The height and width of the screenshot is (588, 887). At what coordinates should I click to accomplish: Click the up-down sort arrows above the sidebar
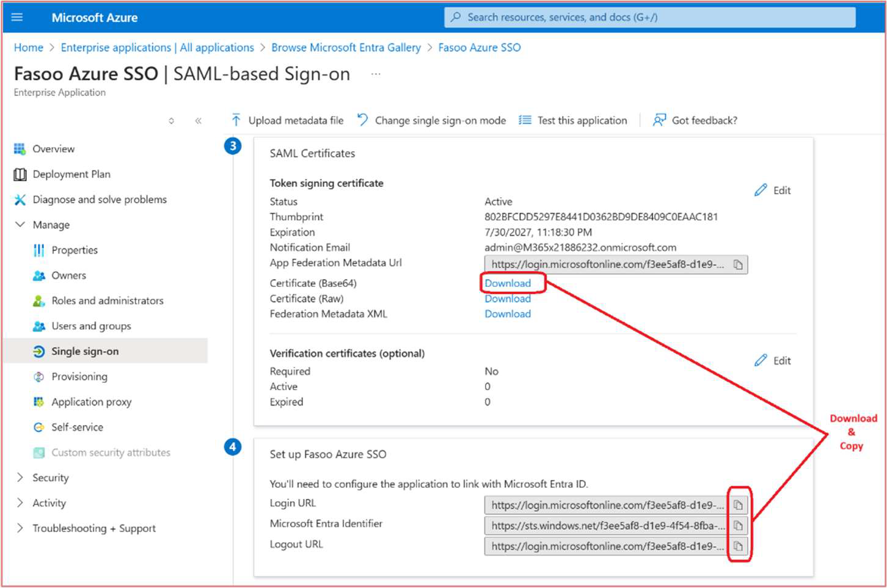(172, 121)
